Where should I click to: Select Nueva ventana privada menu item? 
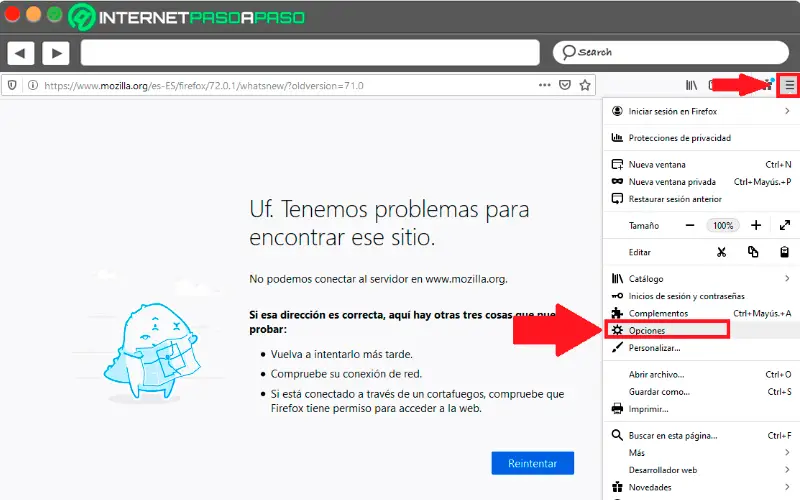click(x=702, y=182)
